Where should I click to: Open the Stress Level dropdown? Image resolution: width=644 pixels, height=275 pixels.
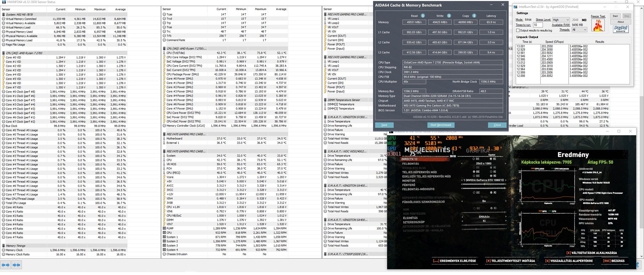click(561, 20)
